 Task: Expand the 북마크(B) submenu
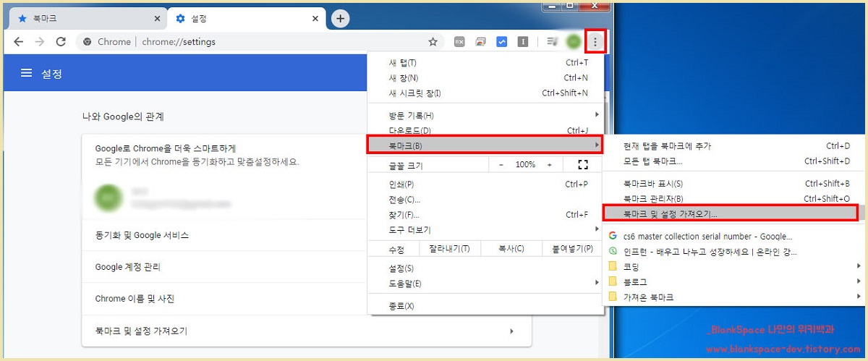tap(485, 145)
